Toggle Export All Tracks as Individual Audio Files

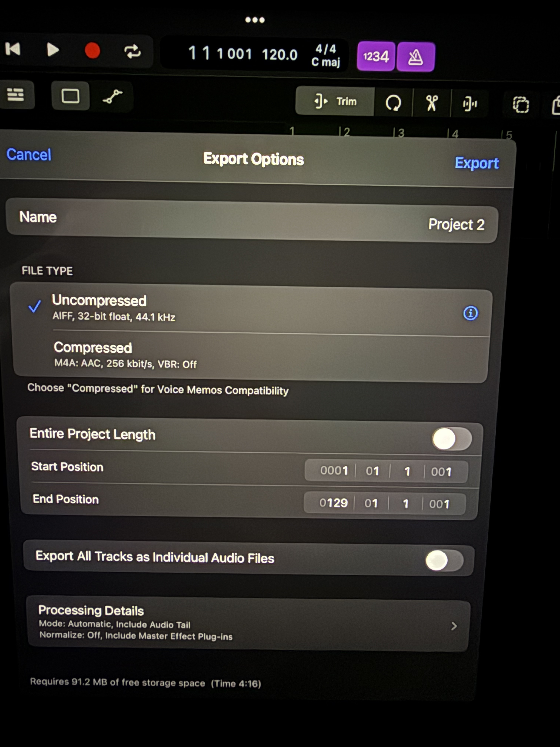click(x=444, y=561)
